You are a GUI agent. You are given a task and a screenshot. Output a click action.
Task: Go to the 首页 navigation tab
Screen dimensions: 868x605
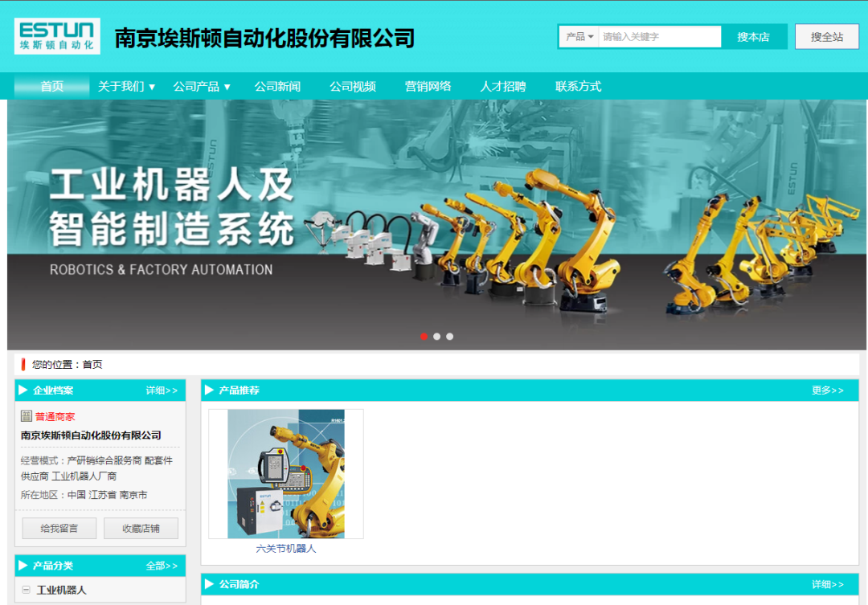pos(51,86)
